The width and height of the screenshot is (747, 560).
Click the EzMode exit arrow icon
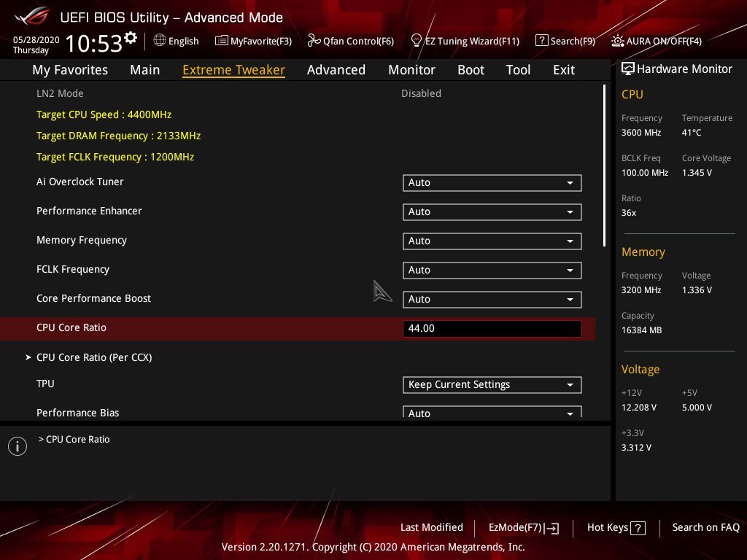(551, 528)
